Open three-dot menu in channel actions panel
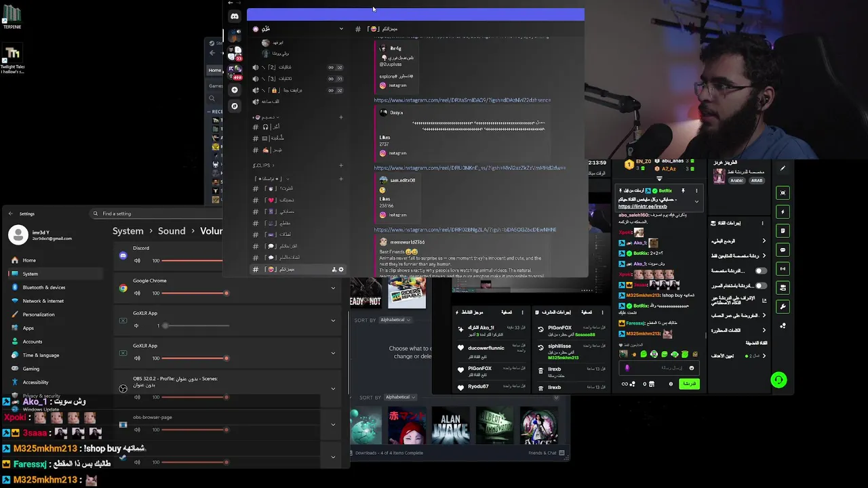868x488 pixels. click(x=762, y=223)
